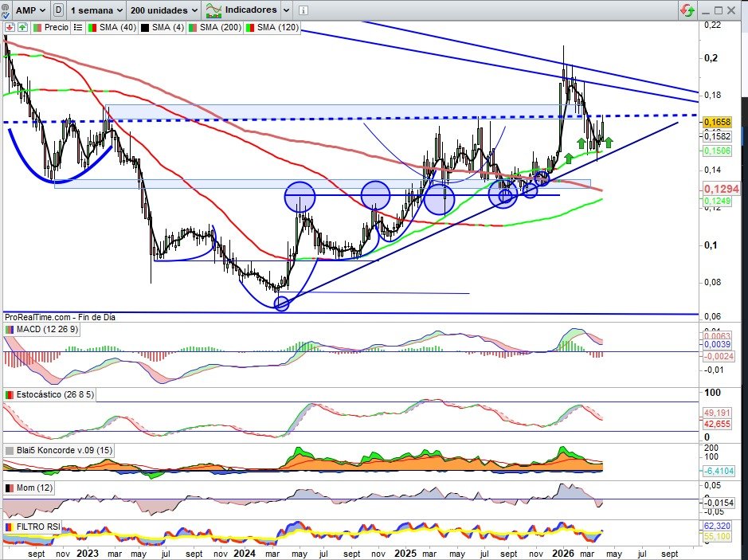Click the list icon next to Precio

coord(78,28)
